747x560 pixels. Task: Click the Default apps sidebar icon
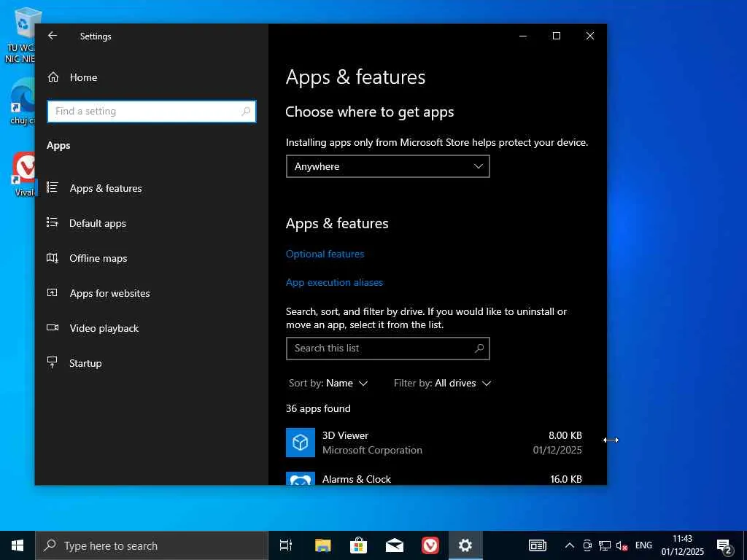tap(53, 222)
